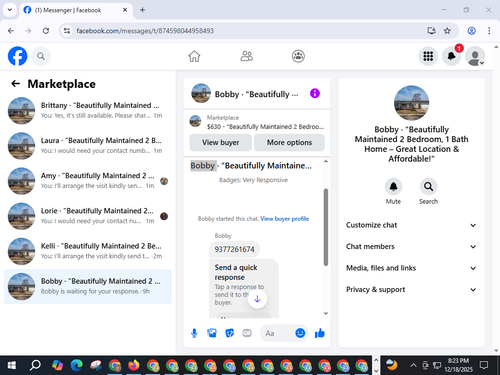Record a voice clip microphone icon
The height and width of the screenshot is (375, 500).
[x=194, y=333]
